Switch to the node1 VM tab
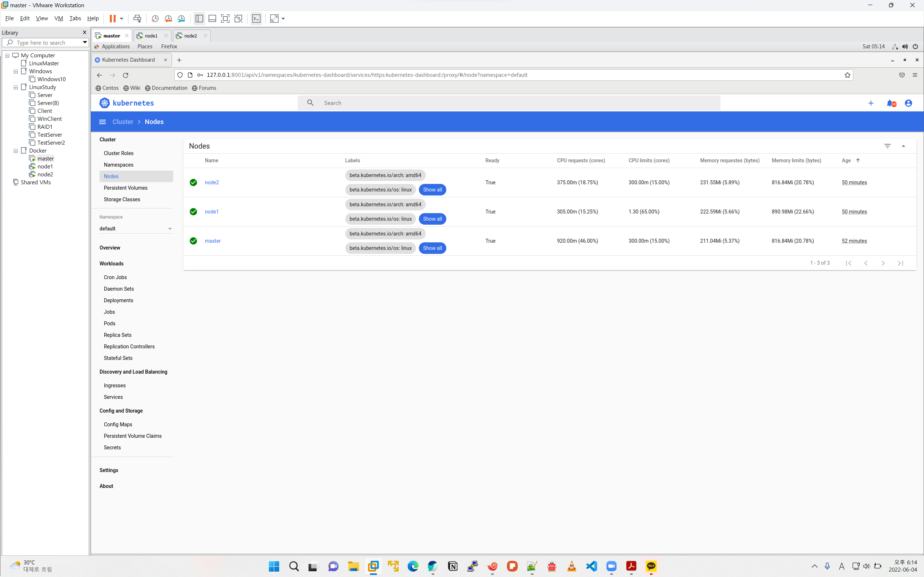The image size is (924, 577). [151, 36]
